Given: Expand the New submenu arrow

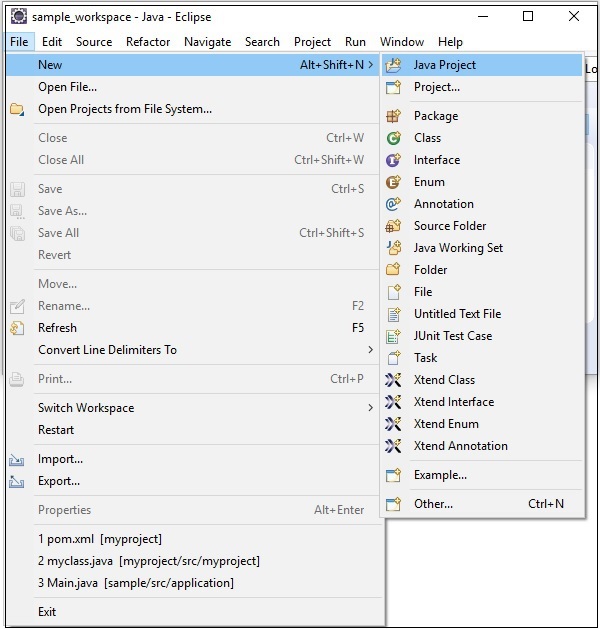Looking at the screenshot, I should click(371, 65).
